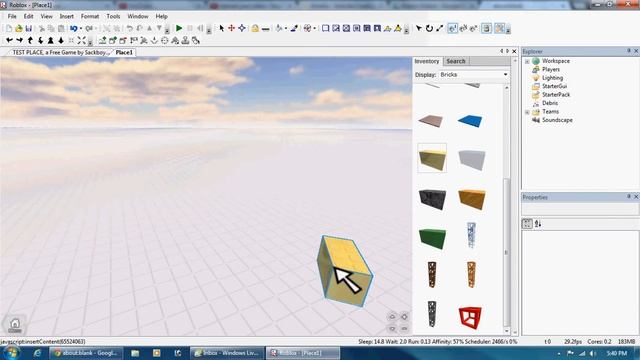The image size is (640, 360).
Task: Click the Properties alphabetical sort button
Action: (538, 224)
